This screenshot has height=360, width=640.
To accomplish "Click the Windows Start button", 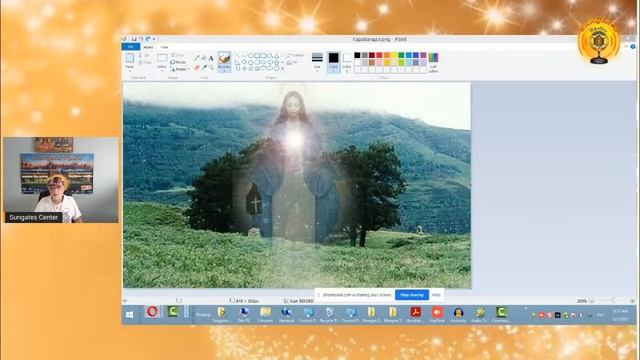I will click(130, 315).
